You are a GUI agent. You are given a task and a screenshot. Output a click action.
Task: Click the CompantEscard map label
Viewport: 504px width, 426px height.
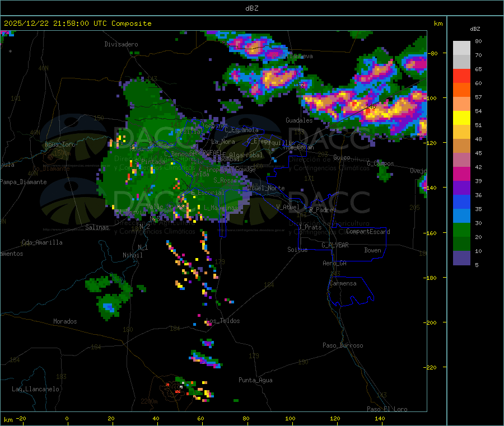point(368,232)
